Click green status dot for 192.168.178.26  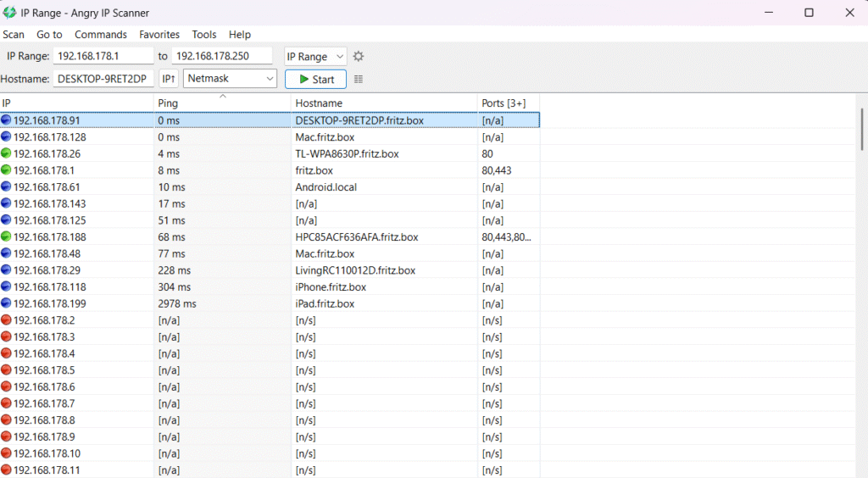point(6,153)
